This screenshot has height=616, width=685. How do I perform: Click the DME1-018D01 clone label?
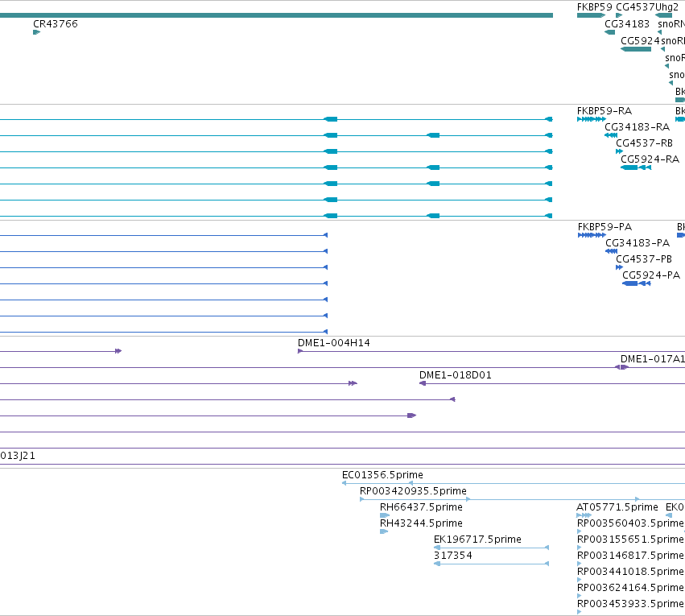[x=456, y=375]
